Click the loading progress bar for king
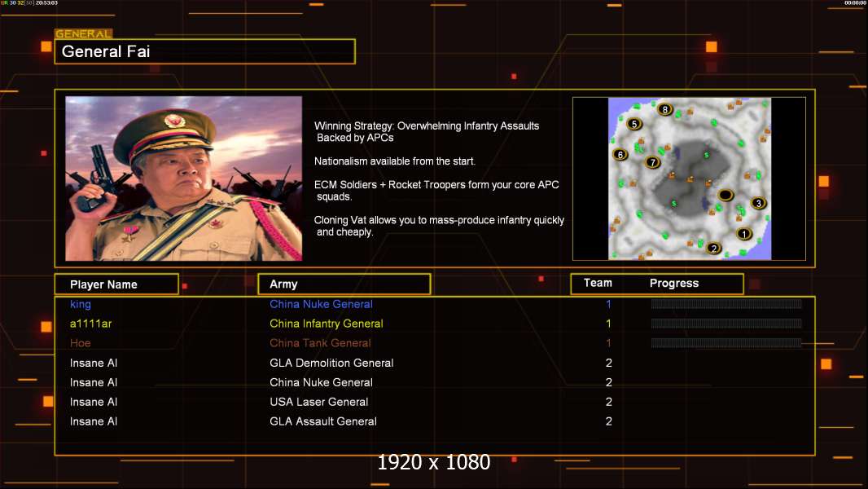Screen dimensions: 868x489 pos(726,303)
